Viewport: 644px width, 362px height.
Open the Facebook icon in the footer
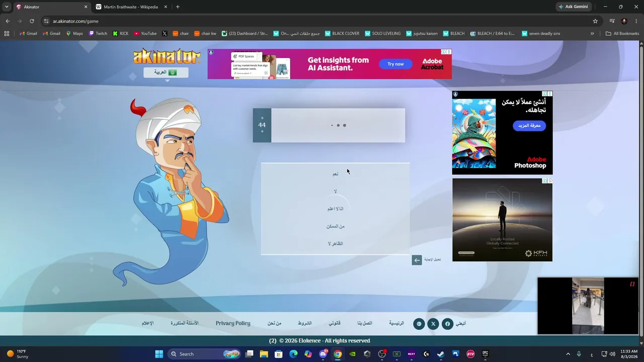click(447, 324)
